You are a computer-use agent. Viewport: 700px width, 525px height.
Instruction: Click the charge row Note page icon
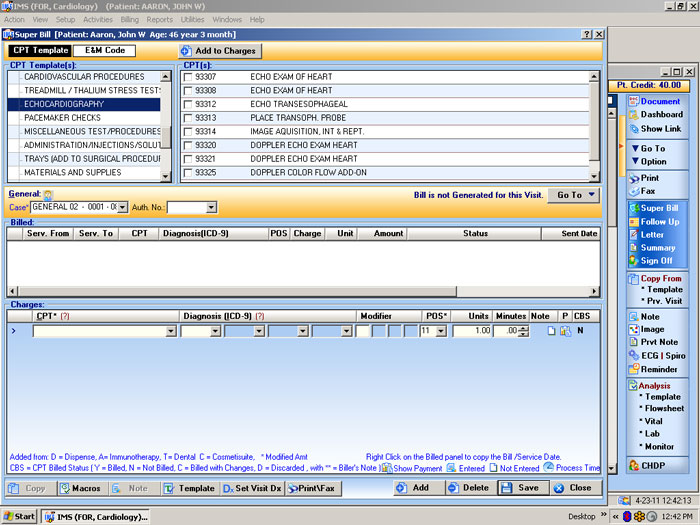551,331
